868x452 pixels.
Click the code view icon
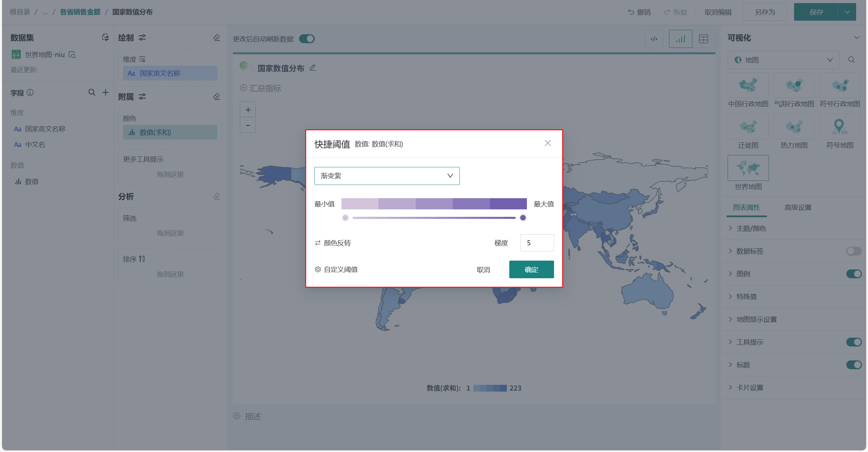coord(654,39)
